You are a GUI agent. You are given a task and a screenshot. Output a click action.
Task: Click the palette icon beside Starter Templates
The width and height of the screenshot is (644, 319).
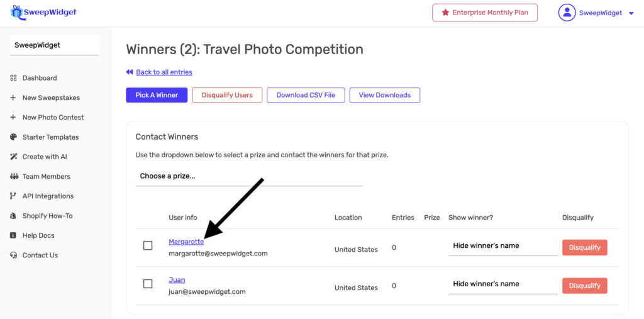[x=13, y=137]
